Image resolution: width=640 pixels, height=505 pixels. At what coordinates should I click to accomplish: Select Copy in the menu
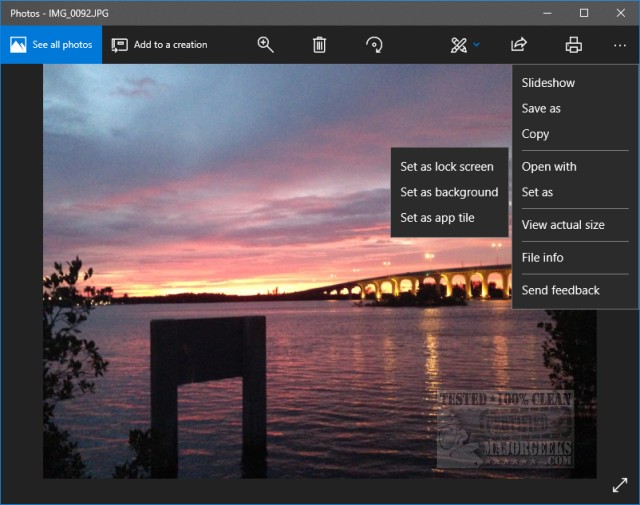[575, 134]
